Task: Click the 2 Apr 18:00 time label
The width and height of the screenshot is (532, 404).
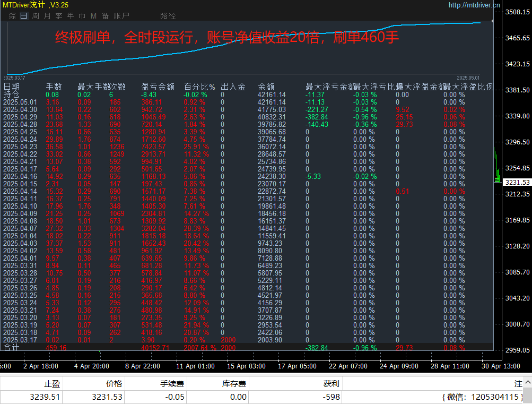Action: [x=41, y=366]
